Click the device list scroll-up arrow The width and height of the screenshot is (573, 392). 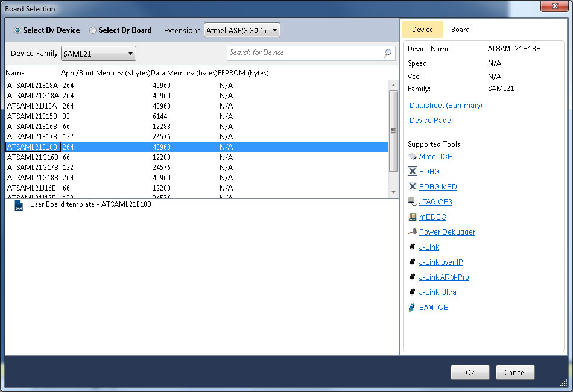(x=393, y=85)
